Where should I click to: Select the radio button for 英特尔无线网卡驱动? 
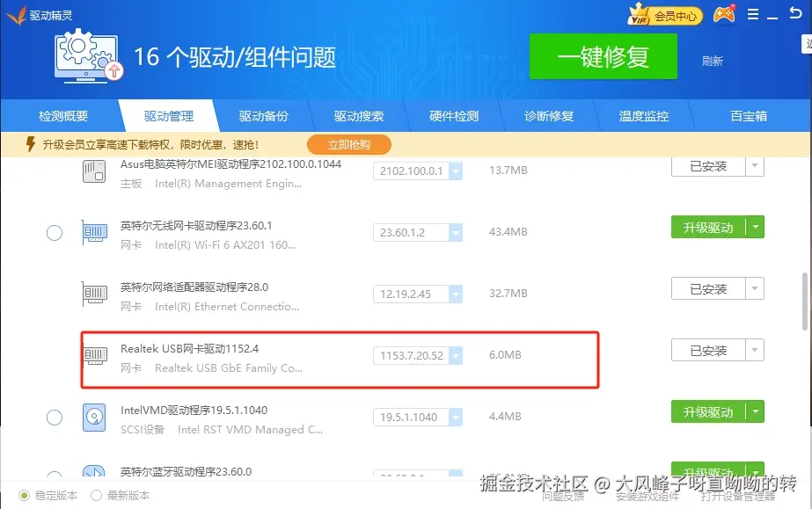[x=54, y=232]
